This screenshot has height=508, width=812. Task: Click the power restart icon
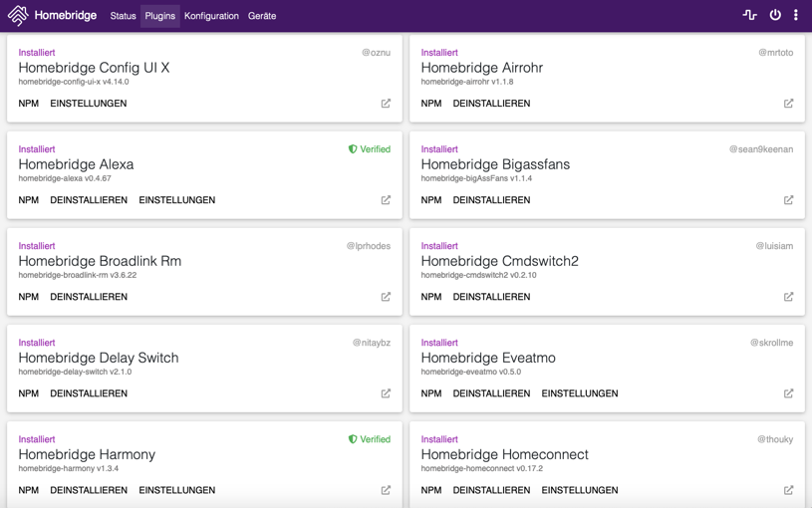tap(775, 16)
